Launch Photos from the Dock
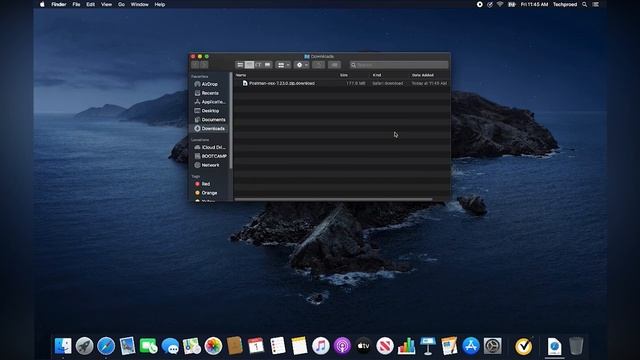The height and width of the screenshot is (360, 640). (x=213, y=346)
